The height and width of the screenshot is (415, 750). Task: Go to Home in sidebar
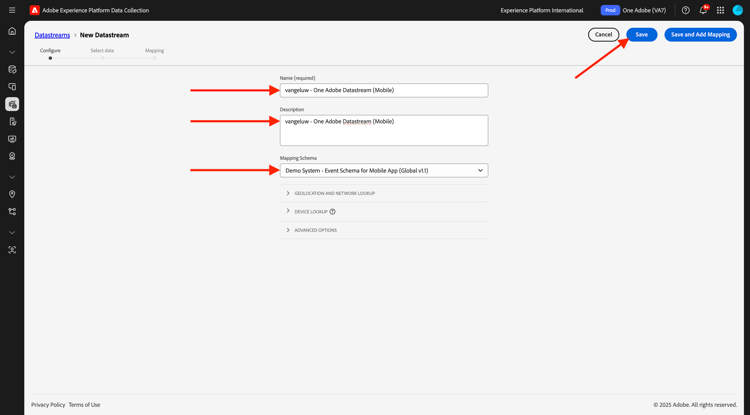[12, 31]
